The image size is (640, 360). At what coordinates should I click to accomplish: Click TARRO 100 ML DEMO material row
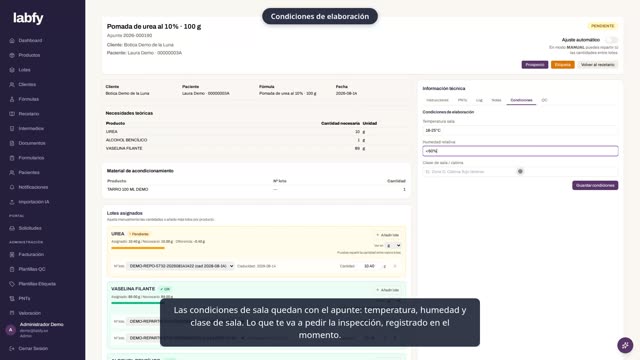coord(256,190)
